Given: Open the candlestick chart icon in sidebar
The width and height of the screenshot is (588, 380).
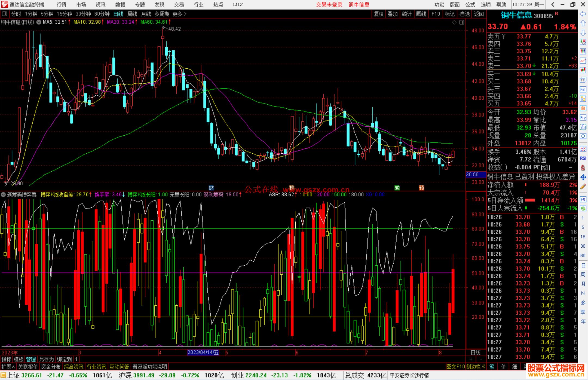Looking at the screenshot, I should (583, 70).
